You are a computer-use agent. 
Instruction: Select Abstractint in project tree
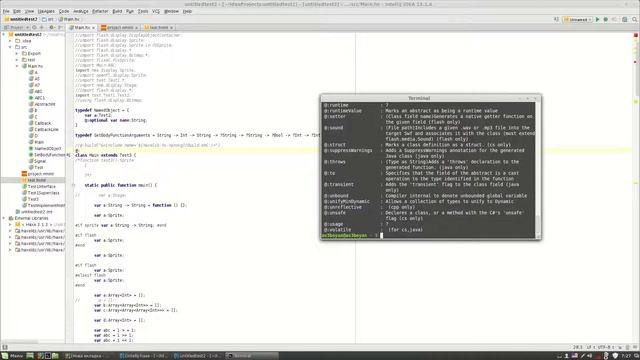(x=42, y=104)
